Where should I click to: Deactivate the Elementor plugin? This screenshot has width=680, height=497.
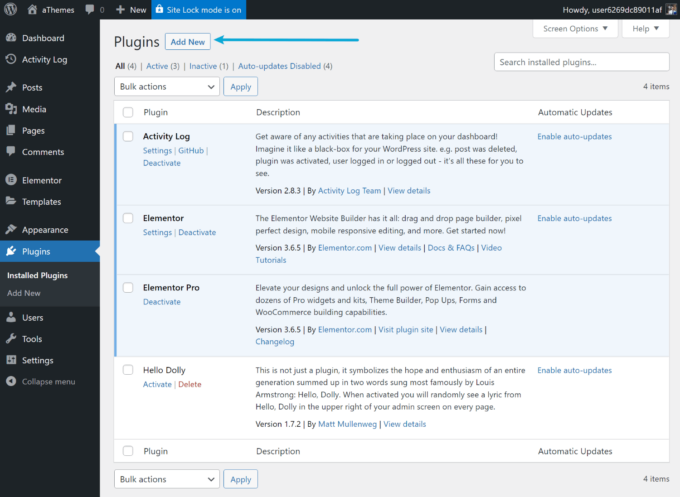point(197,232)
